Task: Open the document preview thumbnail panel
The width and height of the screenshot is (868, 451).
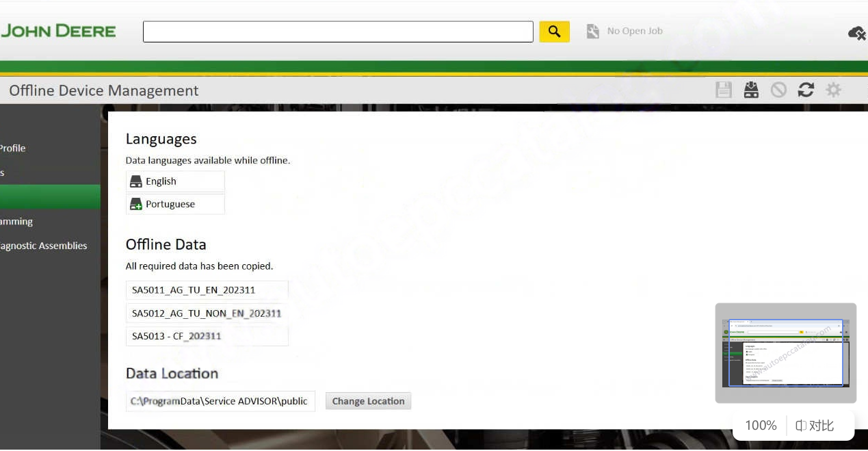Action: pos(785,352)
